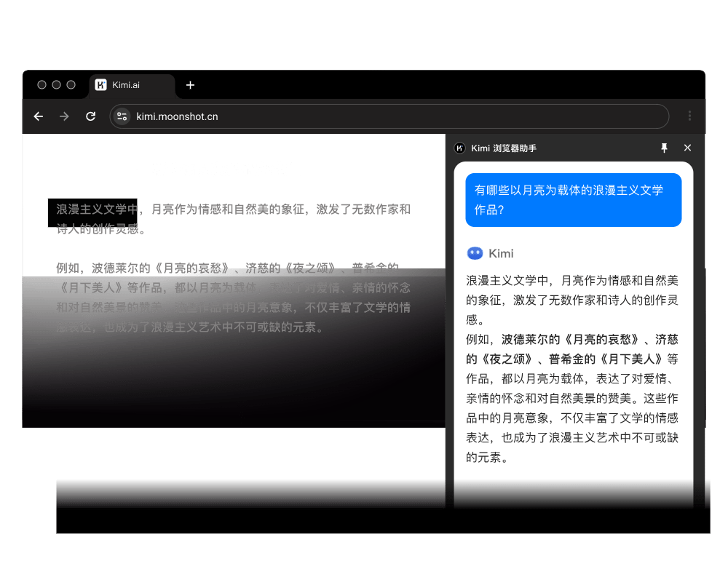Click the back navigation arrow

point(38,116)
